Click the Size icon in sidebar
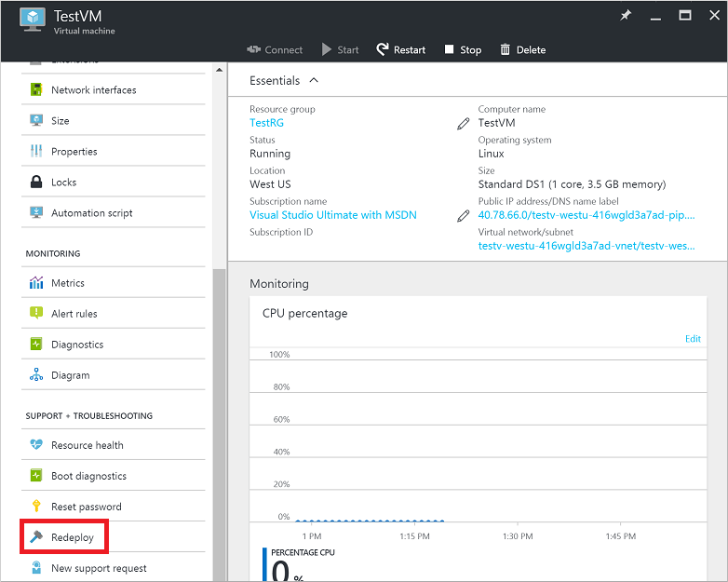 tap(36, 121)
